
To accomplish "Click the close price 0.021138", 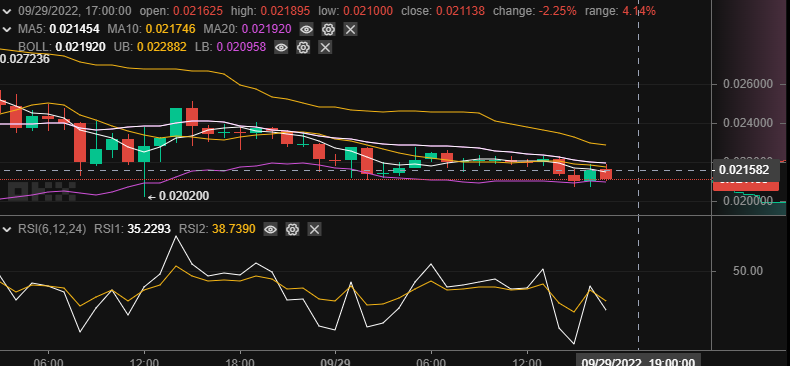I will (460, 11).
